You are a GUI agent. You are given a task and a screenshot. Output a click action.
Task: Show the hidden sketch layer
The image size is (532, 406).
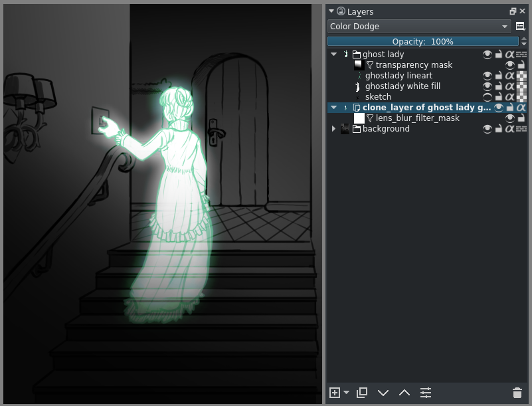(x=488, y=97)
